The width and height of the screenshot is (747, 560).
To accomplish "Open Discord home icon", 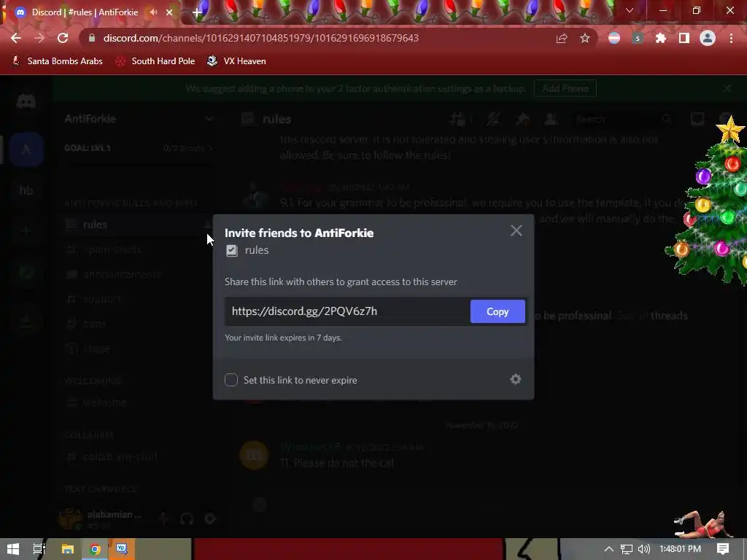I will click(26, 101).
